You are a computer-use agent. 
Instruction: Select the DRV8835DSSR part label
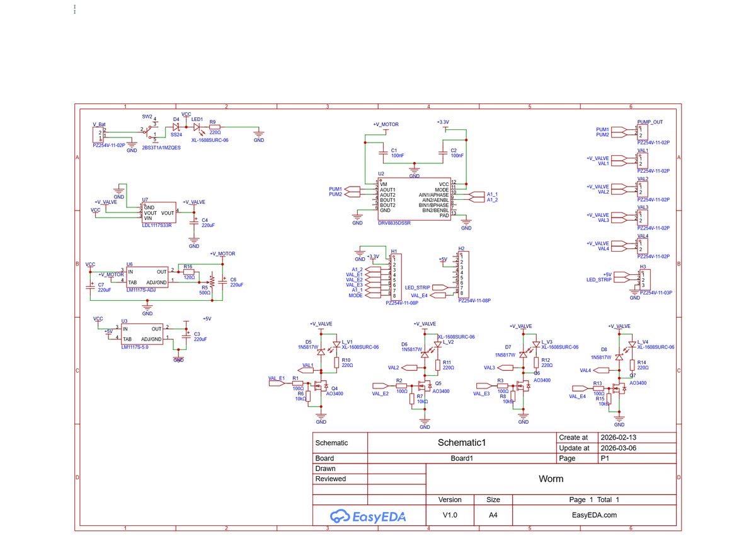[394, 223]
